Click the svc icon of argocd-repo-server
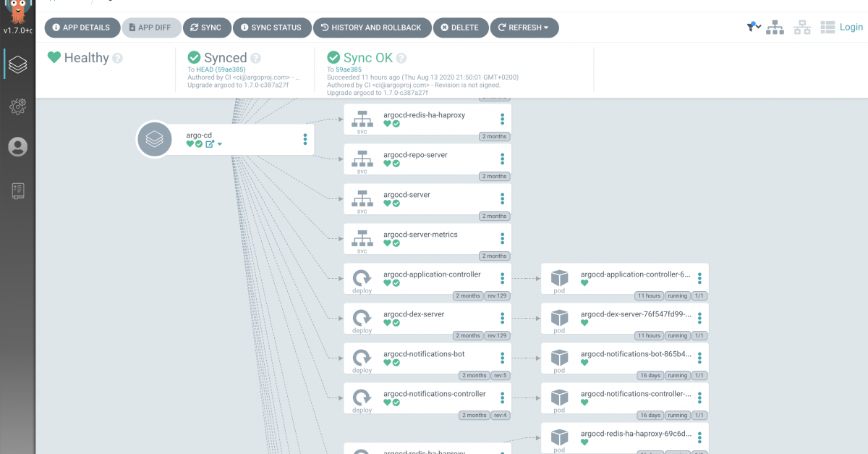 click(x=362, y=158)
